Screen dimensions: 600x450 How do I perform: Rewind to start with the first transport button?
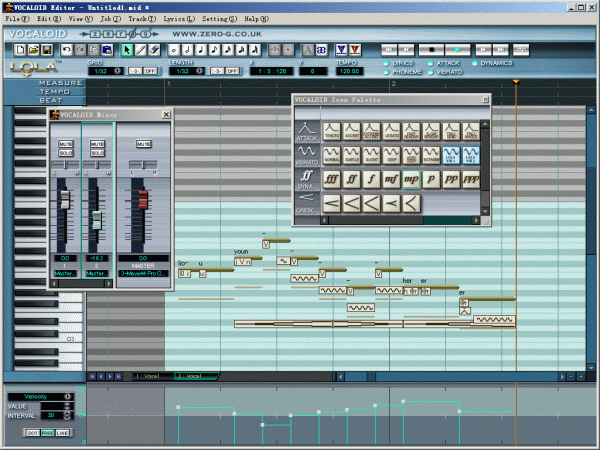coord(389,50)
